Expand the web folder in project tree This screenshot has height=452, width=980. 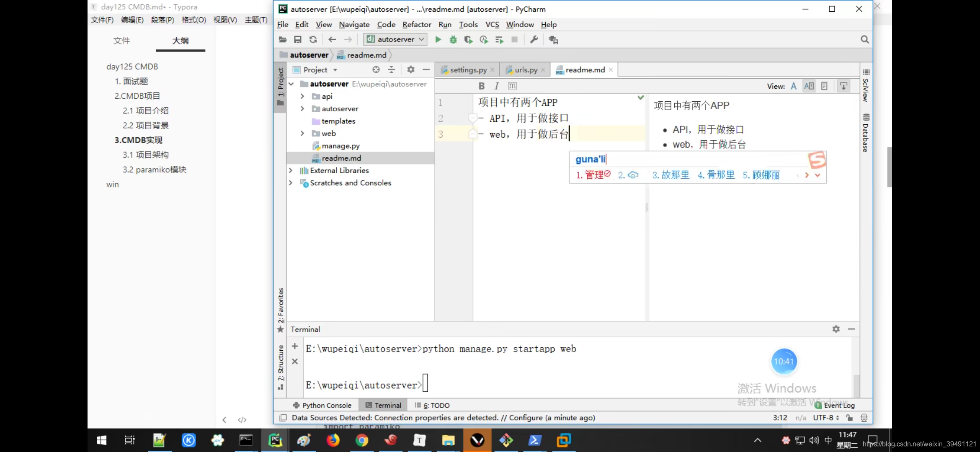[302, 133]
